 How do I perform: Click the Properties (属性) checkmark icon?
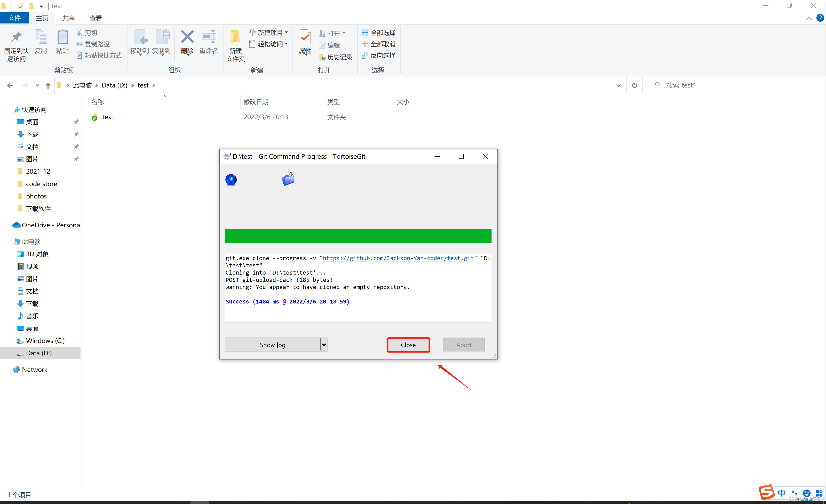point(305,37)
